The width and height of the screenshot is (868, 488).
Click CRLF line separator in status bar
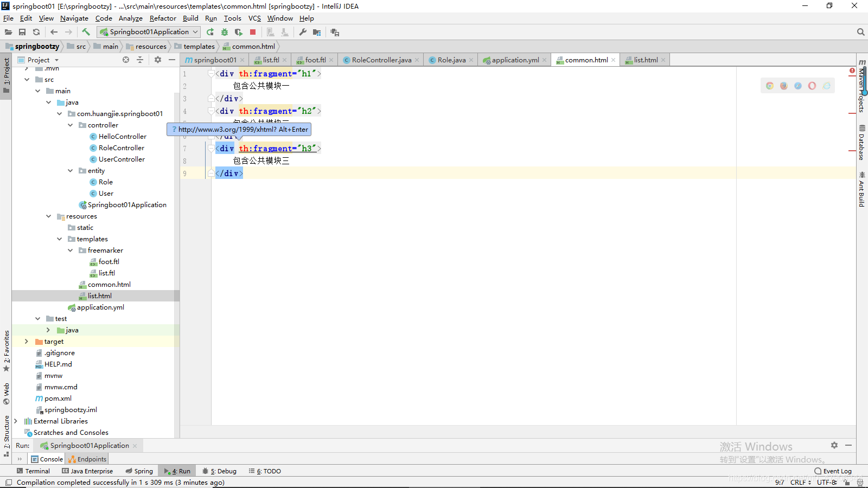click(801, 483)
